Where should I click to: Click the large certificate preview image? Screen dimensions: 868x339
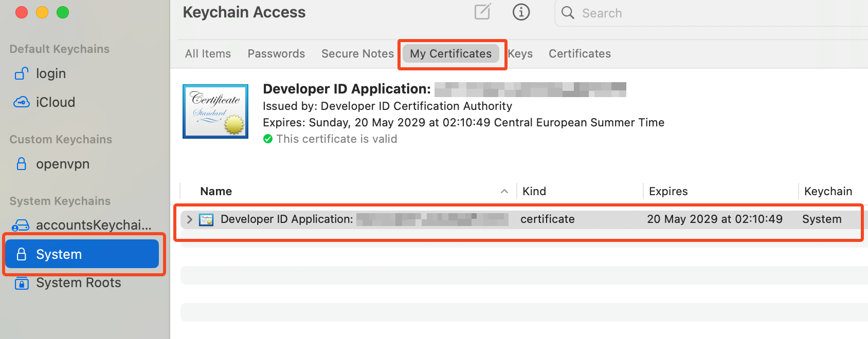pos(215,111)
